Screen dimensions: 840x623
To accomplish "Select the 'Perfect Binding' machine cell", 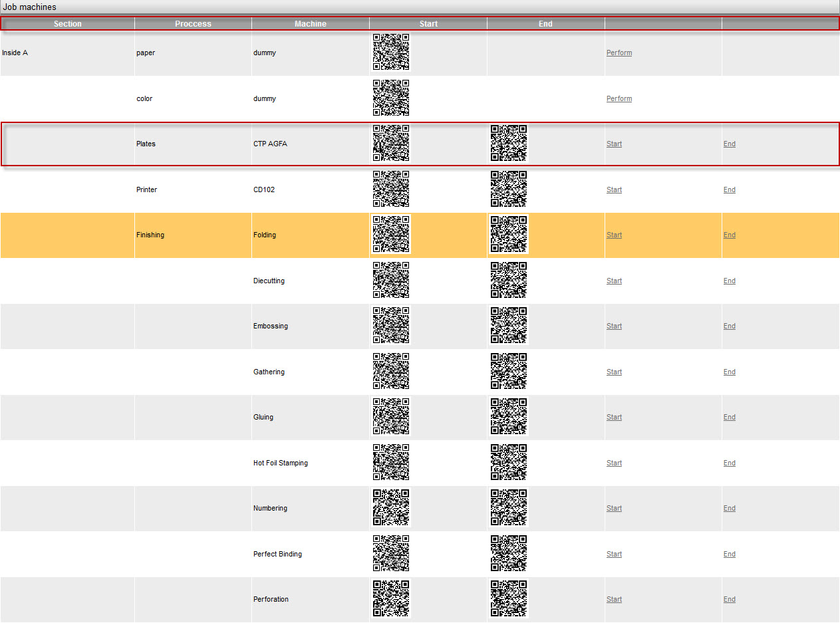I will [311, 554].
